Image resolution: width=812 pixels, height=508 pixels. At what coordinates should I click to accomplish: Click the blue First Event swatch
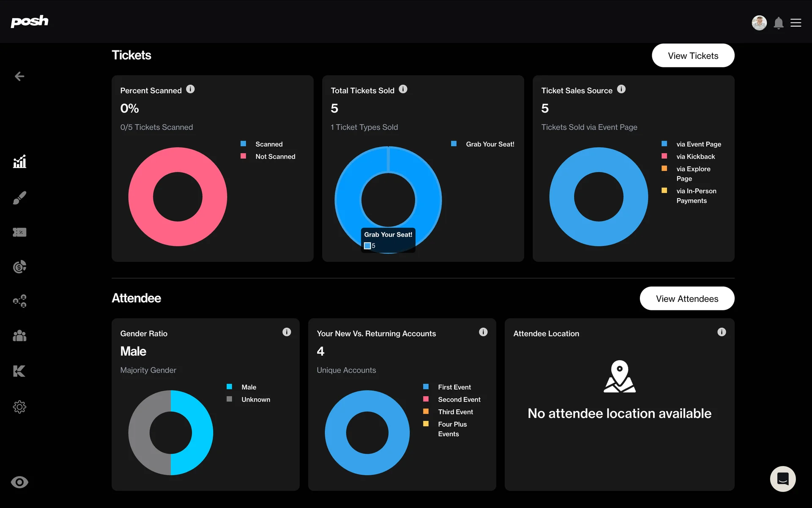[x=426, y=387]
